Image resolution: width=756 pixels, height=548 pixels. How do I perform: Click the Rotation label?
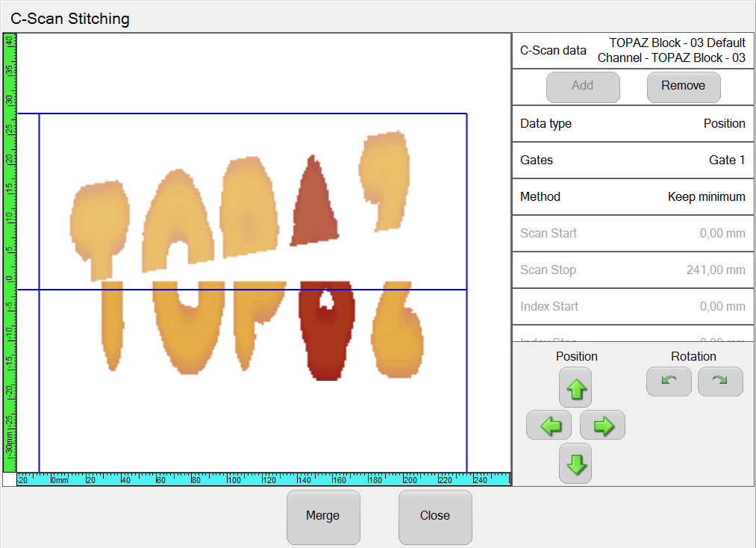694,356
